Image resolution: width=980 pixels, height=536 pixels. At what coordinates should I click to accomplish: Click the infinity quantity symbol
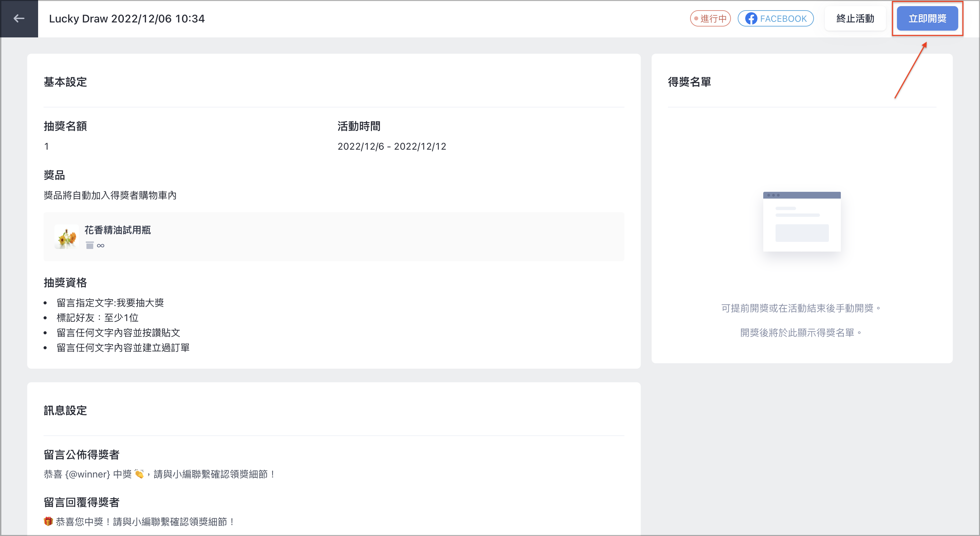(x=100, y=246)
